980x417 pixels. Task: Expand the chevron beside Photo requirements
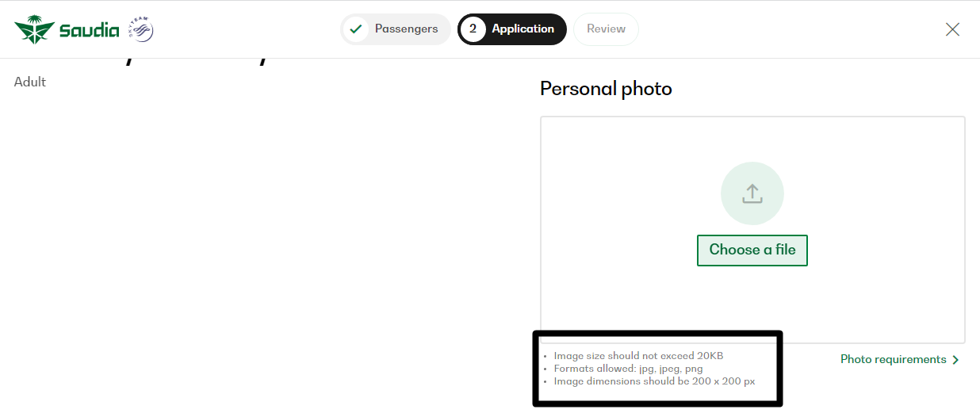tap(955, 360)
